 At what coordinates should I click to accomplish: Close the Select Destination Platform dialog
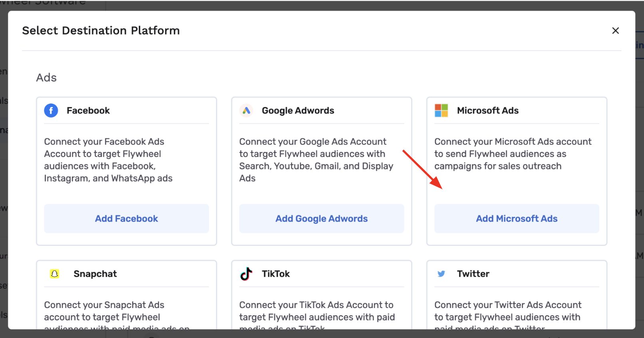tap(615, 30)
